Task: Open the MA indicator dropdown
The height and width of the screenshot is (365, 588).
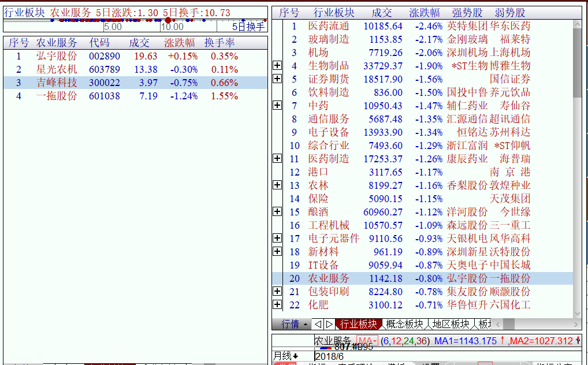Action: [367, 341]
